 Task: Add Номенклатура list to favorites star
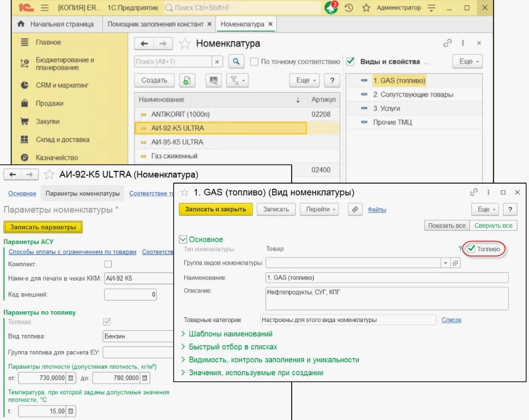(x=185, y=43)
